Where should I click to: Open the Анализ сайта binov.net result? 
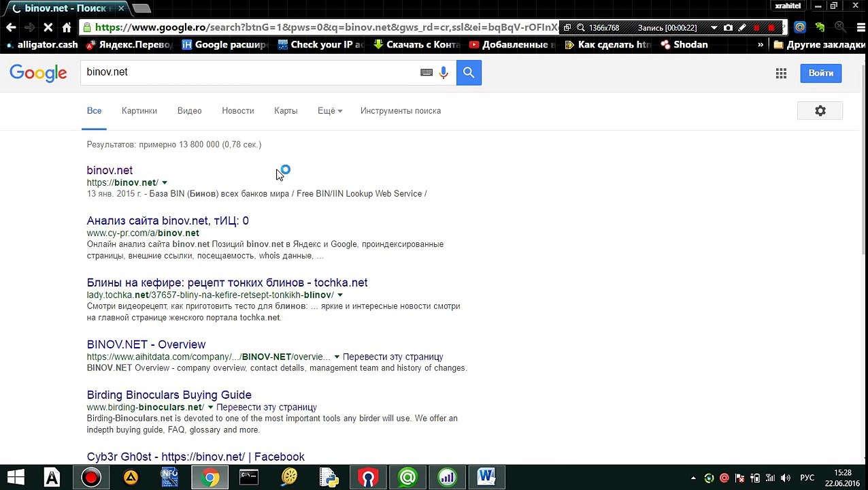click(167, 220)
